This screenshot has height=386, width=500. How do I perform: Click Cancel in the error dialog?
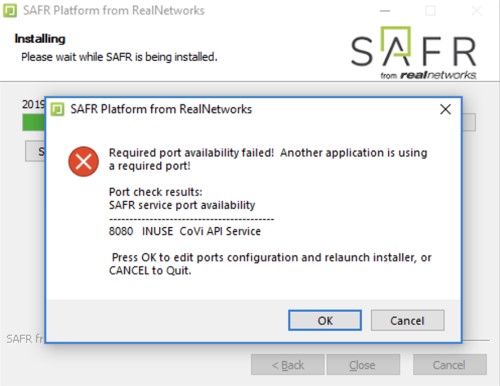point(407,320)
